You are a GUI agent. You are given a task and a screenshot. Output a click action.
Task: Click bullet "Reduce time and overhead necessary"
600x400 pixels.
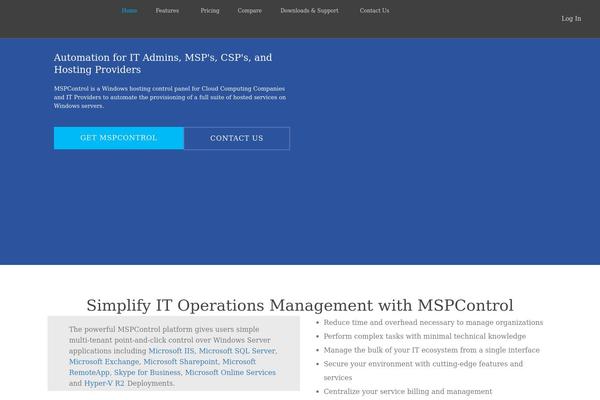(x=433, y=322)
